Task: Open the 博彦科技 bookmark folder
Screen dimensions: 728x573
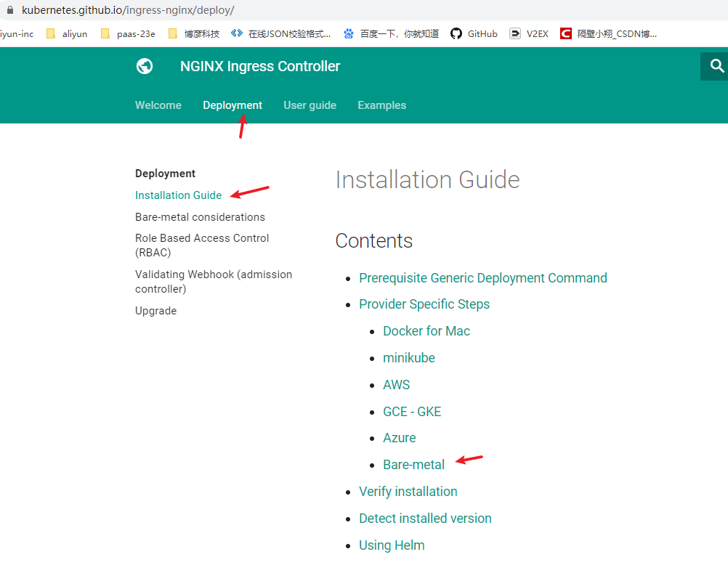Action: tap(193, 33)
